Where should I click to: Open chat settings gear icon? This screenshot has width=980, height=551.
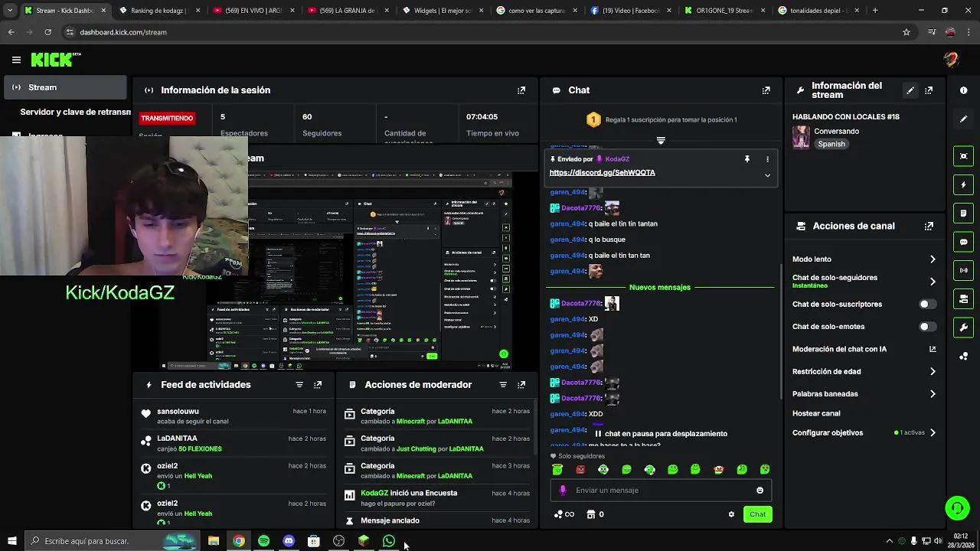731,514
